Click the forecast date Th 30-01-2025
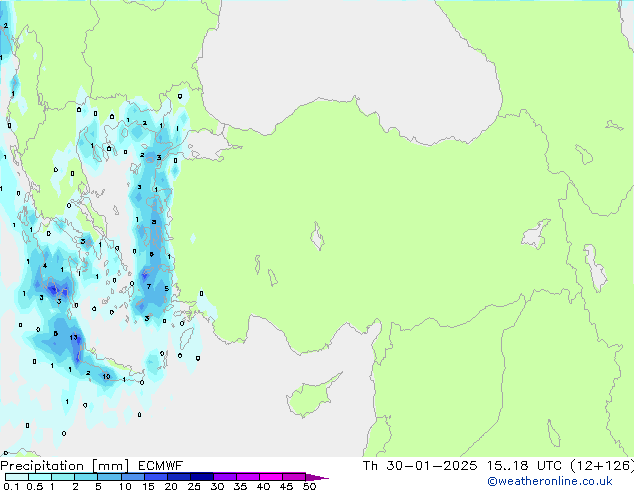 pos(413,466)
